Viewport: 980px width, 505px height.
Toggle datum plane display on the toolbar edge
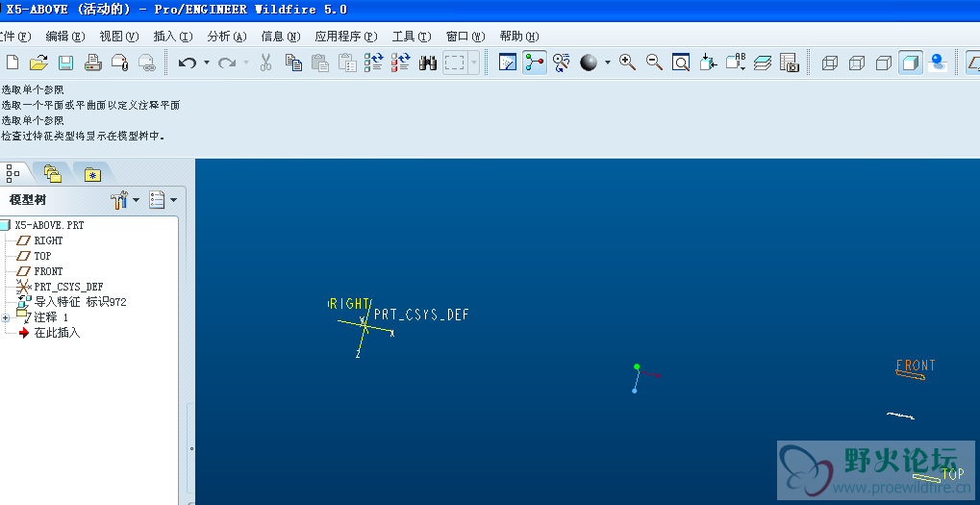tap(974, 63)
